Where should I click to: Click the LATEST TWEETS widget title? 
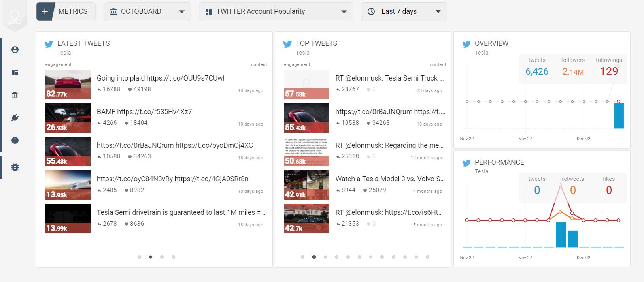click(83, 43)
